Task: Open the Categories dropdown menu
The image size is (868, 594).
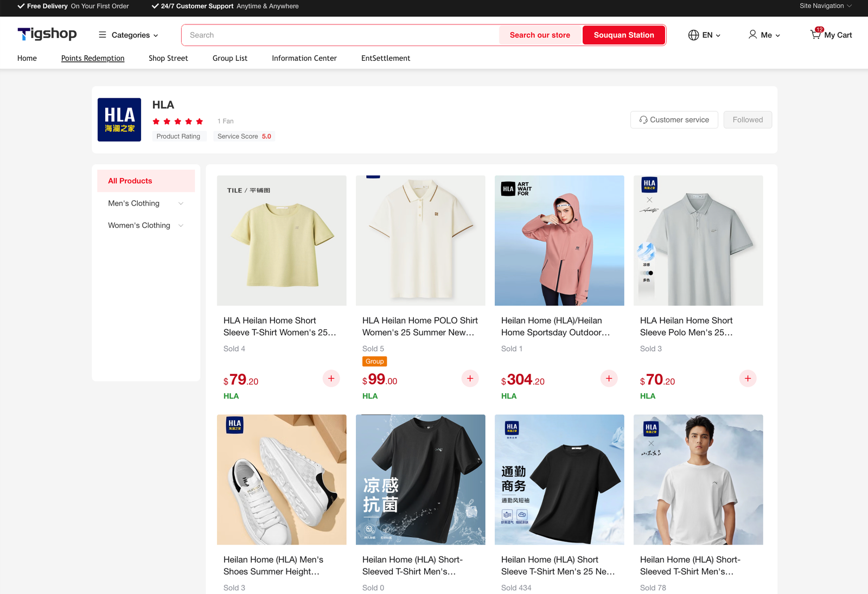Action: tap(129, 35)
